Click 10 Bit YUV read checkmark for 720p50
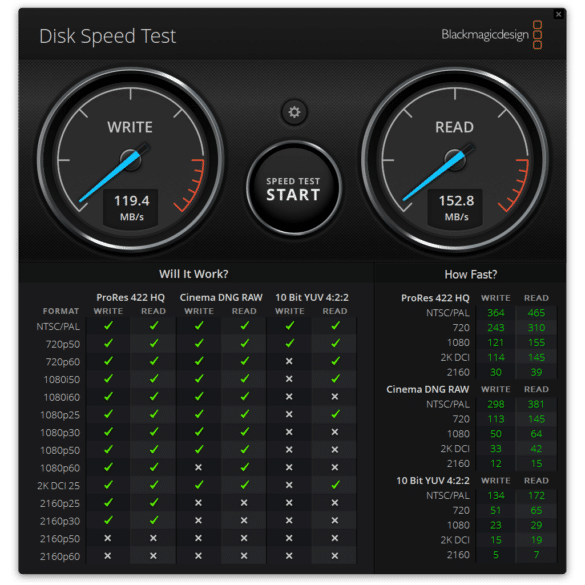 pyautogui.click(x=335, y=343)
